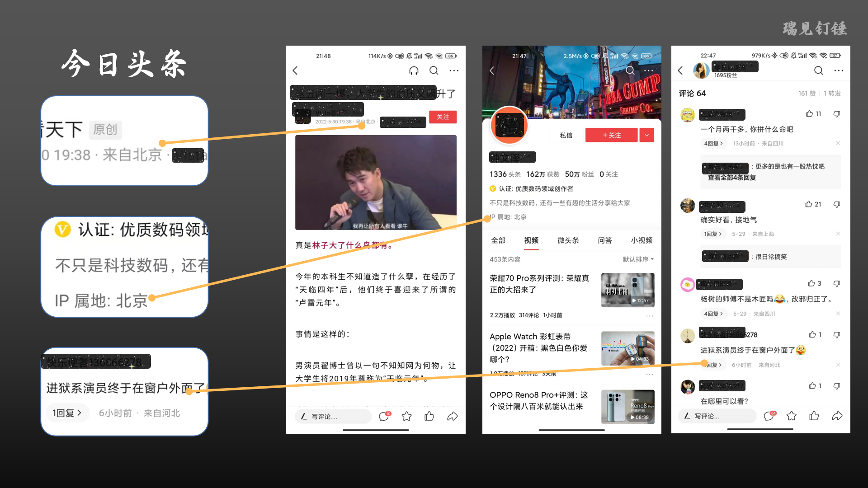Tap the back arrow on the profile page
The height and width of the screenshot is (488, 868).
pyautogui.click(x=492, y=70)
